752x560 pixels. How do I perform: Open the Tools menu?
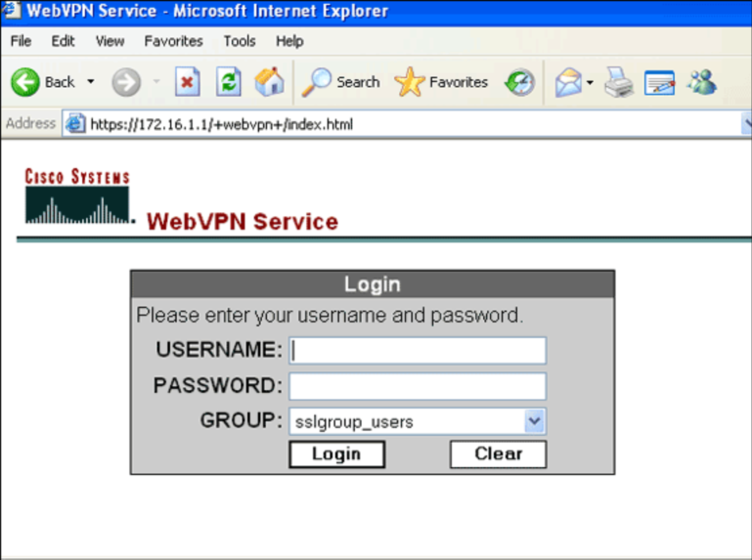(240, 41)
